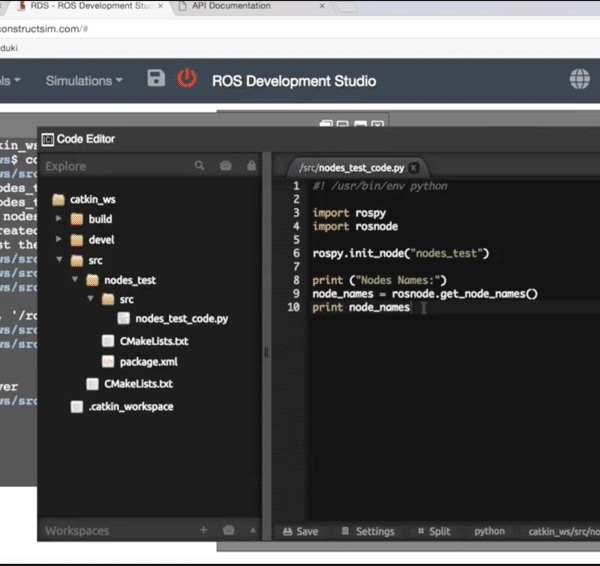The width and height of the screenshot is (600, 566).
Task: Select the outer CMakeLists.txt under src
Action: [139, 384]
